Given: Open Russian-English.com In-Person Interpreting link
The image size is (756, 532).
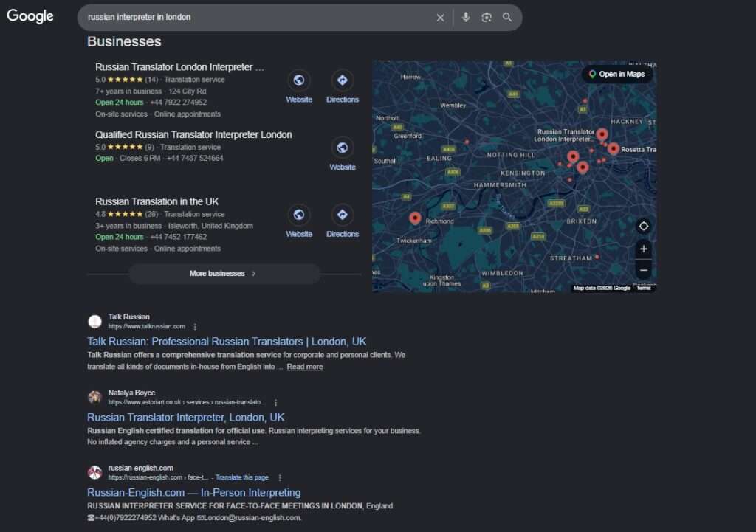Looking at the screenshot, I should coord(194,492).
